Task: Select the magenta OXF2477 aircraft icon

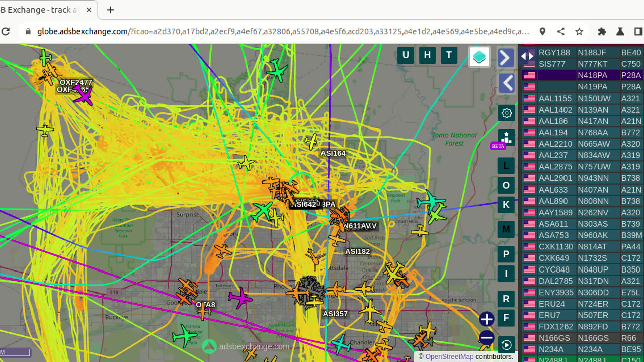Action: (83, 96)
